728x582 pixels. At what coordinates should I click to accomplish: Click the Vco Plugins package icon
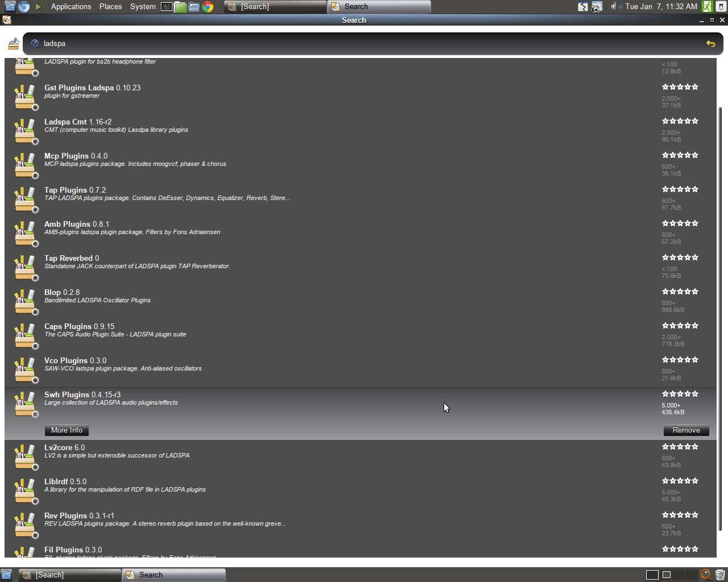point(26,369)
